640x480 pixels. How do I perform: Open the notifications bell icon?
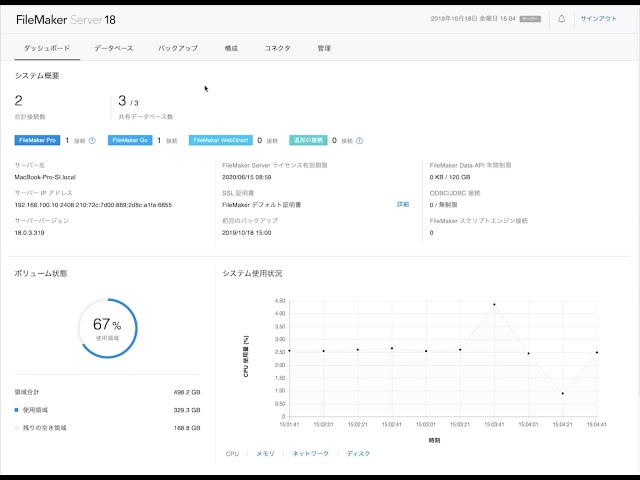pos(562,19)
